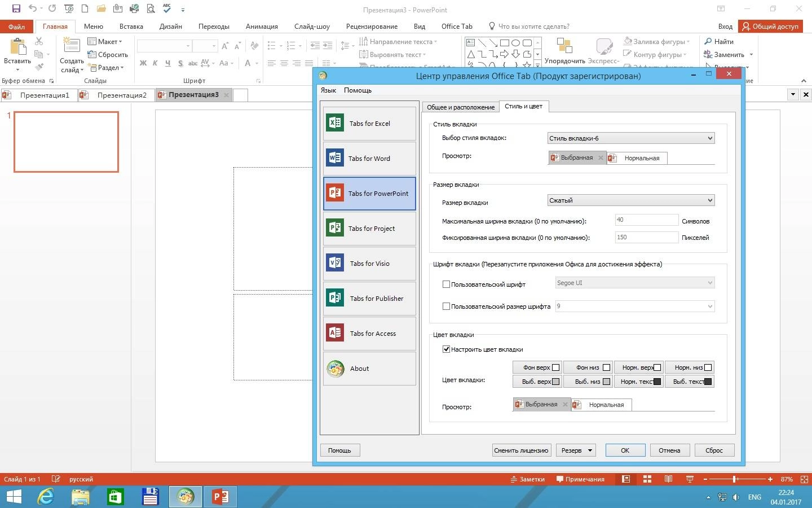The height and width of the screenshot is (508, 812).
Task: Click the Фиксированная ширина вкладки field with 150
Action: pos(646,237)
